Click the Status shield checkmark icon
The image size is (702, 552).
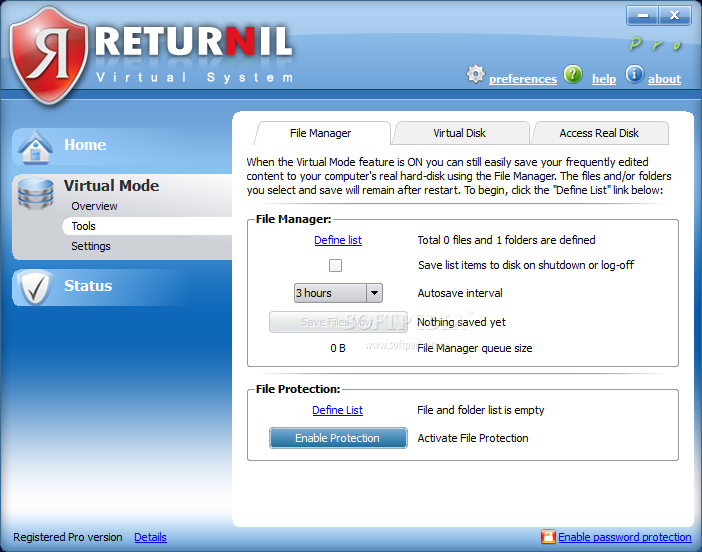[x=35, y=287]
